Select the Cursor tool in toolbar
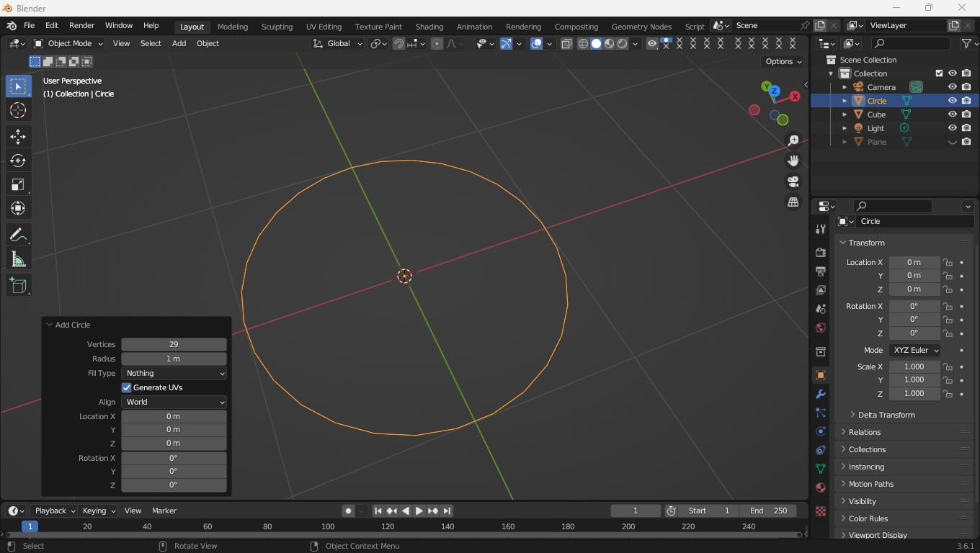980x553 pixels. (x=18, y=110)
